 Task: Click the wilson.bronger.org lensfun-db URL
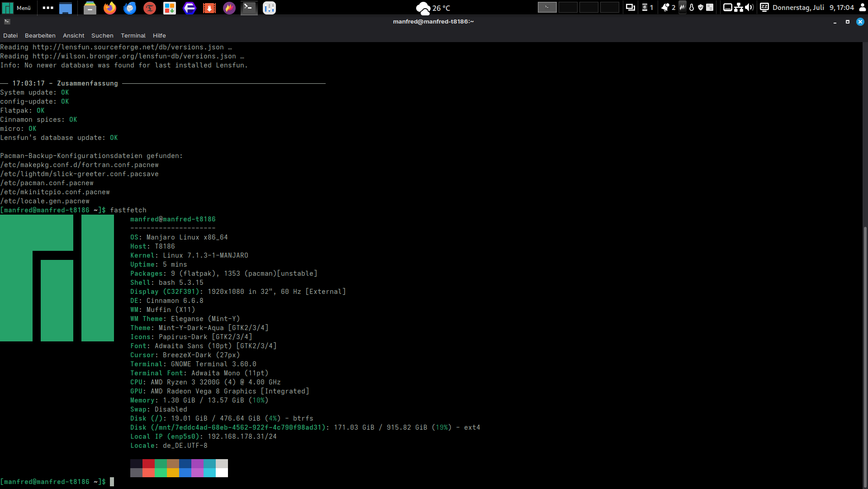click(134, 56)
